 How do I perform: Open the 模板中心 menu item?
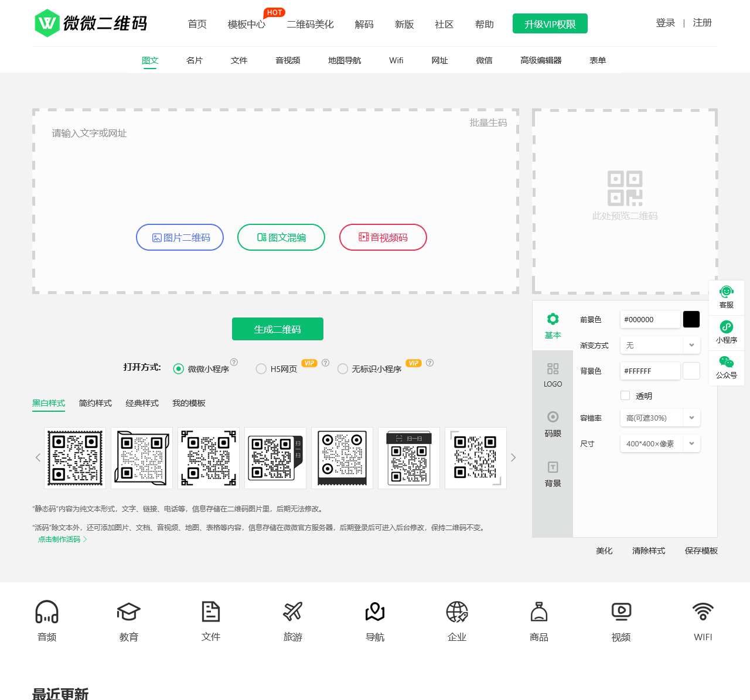(x=247, y=24)
